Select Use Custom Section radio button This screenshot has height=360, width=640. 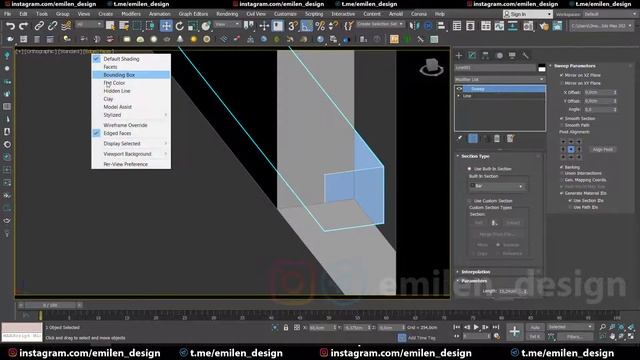click(x=469, y=201)
